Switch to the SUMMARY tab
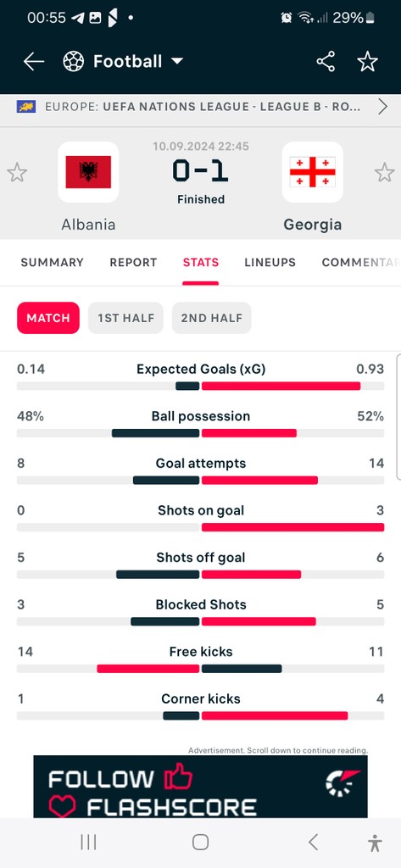 click(52, 263)
